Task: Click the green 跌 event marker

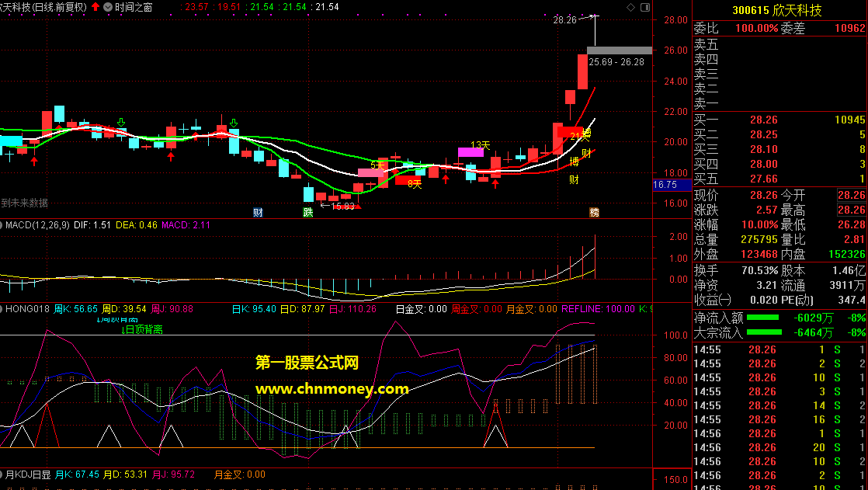Action: pyautogui.click(x=308, y=212)
